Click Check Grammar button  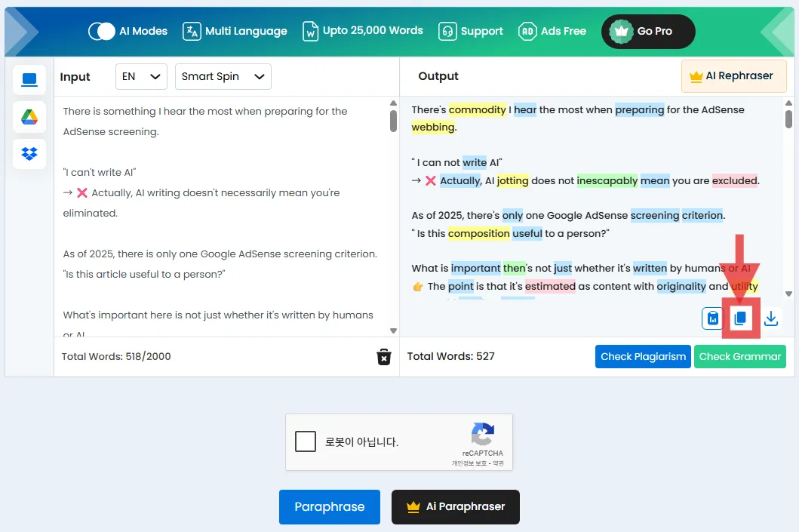click(x=740, y=357)
